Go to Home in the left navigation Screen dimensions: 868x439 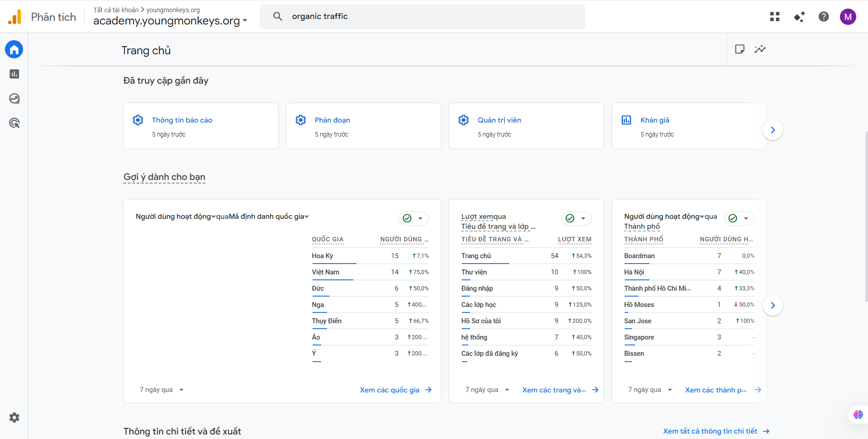click(x=14, y=49)
